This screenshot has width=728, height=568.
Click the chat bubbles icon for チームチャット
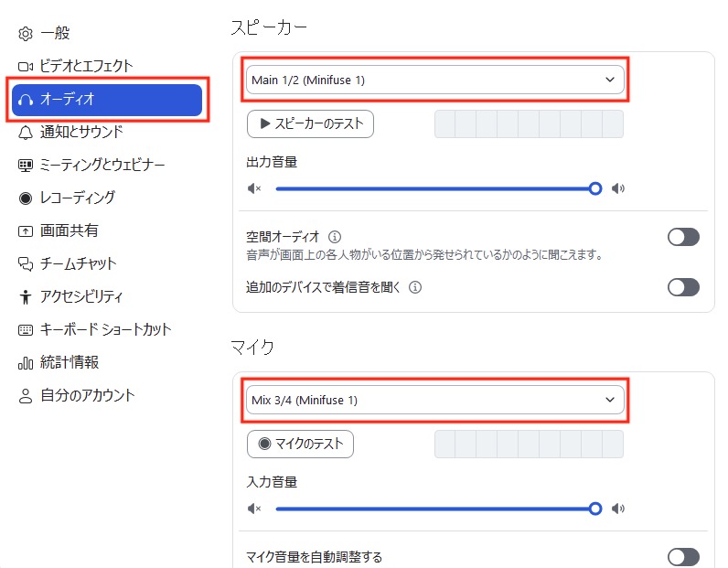26,264
